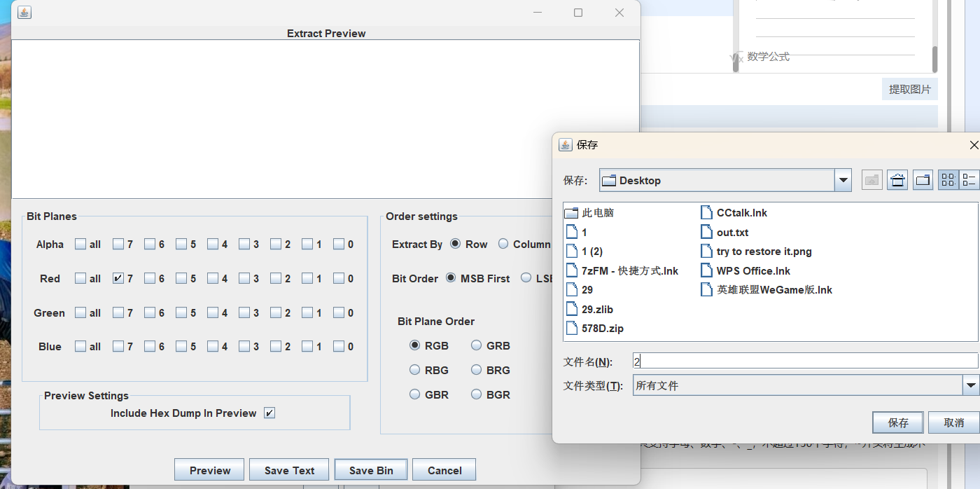980x489 pixels.
Task: Select WPS Office.lnk file
Action: pyautogui.click(x=745, y=270)
